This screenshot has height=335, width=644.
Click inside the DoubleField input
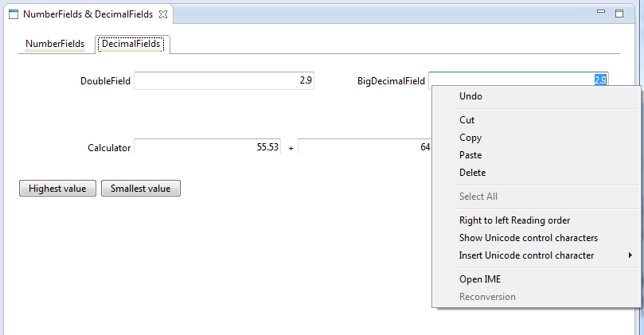(224, 80)
